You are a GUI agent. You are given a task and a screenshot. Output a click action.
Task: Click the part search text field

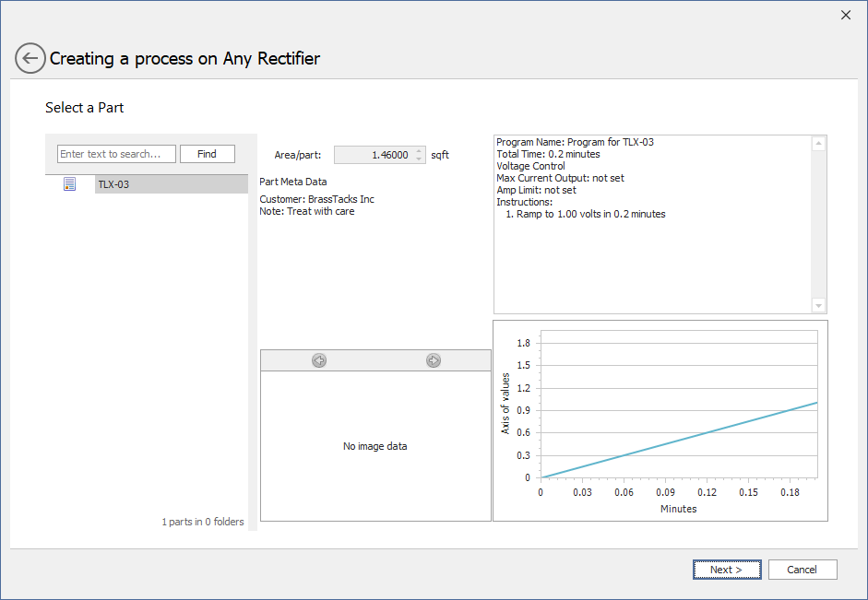[116, 154]
